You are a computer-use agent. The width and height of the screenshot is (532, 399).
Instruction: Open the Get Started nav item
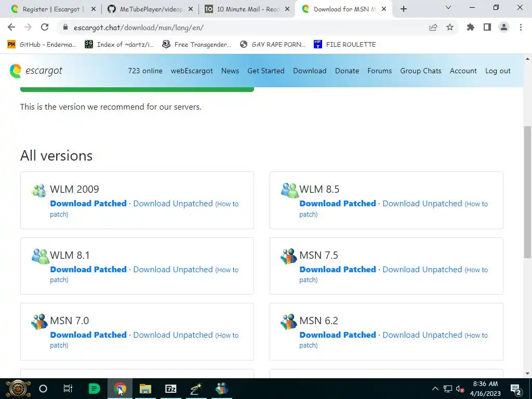266,71
